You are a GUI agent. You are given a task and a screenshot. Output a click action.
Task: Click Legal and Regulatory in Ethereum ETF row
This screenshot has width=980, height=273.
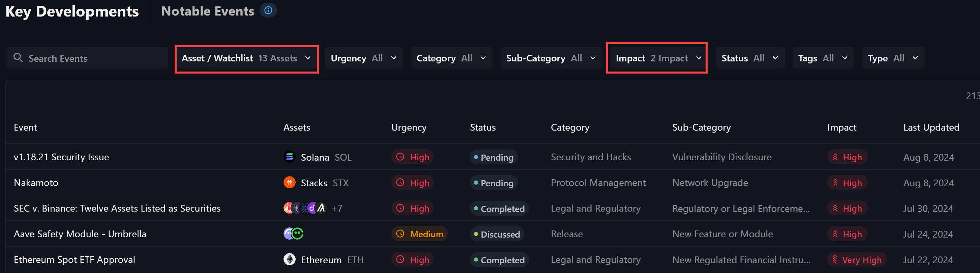(596, 259)
